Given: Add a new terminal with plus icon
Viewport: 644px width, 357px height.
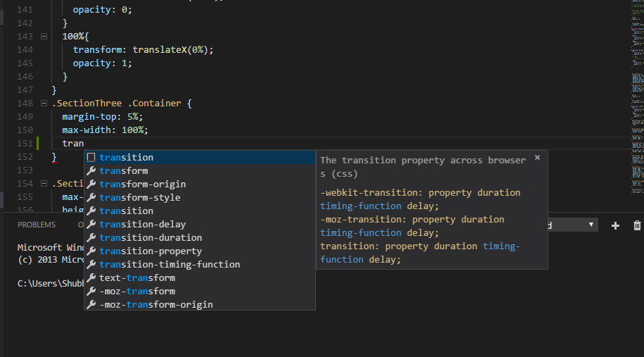Looking at the screenshot, I should click(x=615, y=225).
